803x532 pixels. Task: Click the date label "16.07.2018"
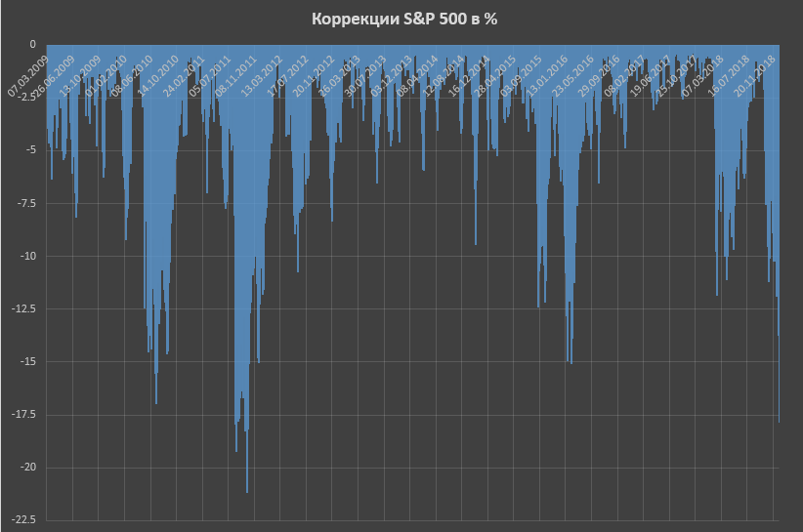(x=730, y=76)
